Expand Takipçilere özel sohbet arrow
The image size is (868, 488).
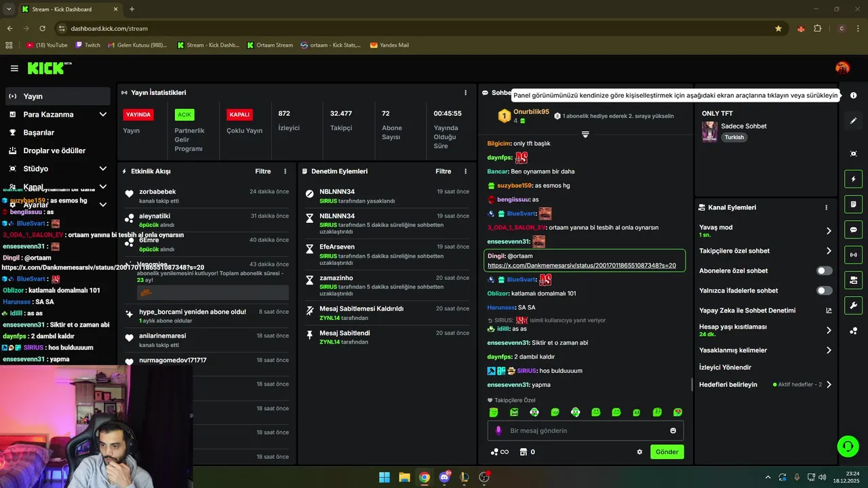(x=829, y=251)
